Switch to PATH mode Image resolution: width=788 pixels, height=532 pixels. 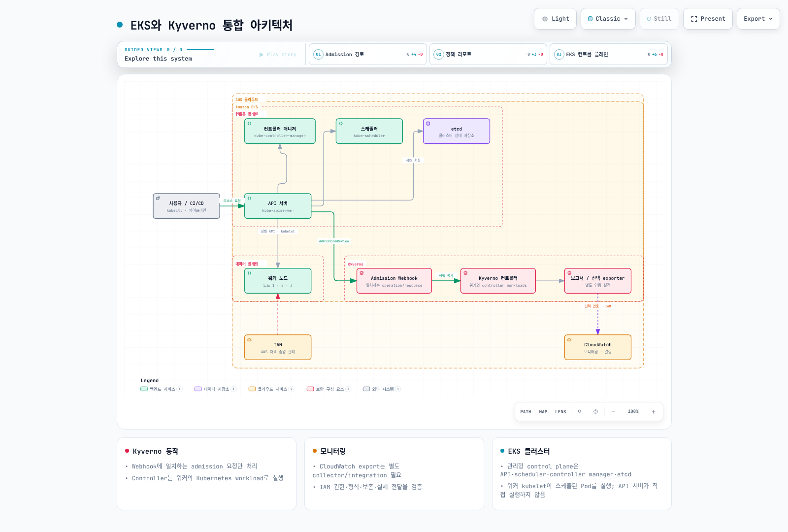(525, 412)
